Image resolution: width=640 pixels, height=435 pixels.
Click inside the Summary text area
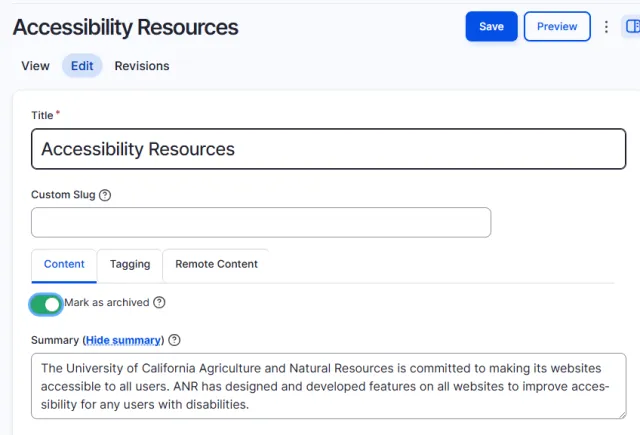point(328,386)
